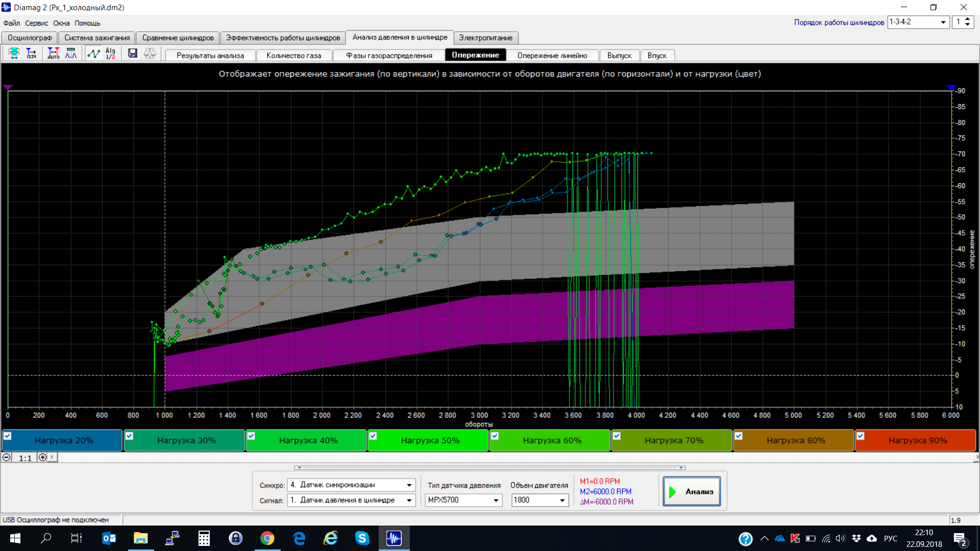Open the Синхро channel dropdown
980x551 pixels.
pos(352,485)
